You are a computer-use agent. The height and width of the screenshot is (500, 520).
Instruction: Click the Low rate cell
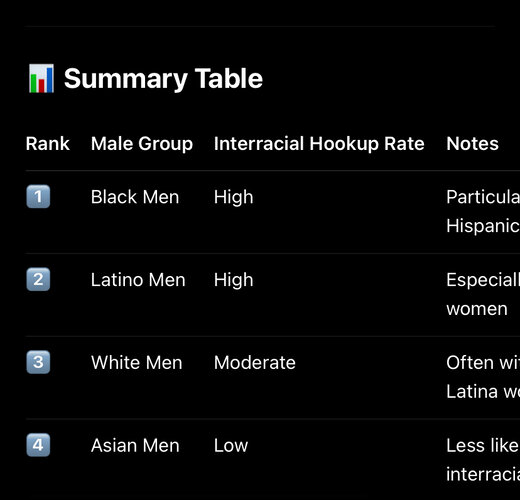tap(231, 445)
